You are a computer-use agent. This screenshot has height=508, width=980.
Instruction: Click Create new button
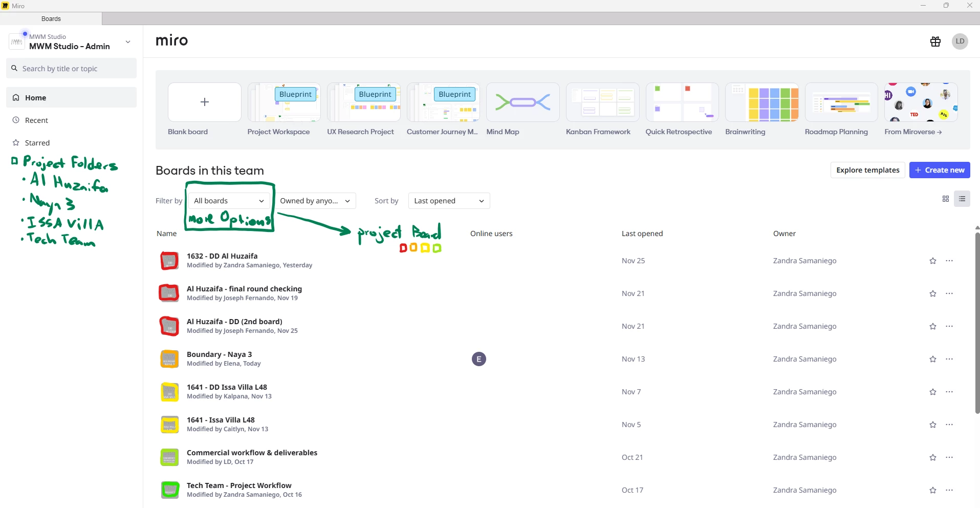pyautogui.click(x=940, y=170)
